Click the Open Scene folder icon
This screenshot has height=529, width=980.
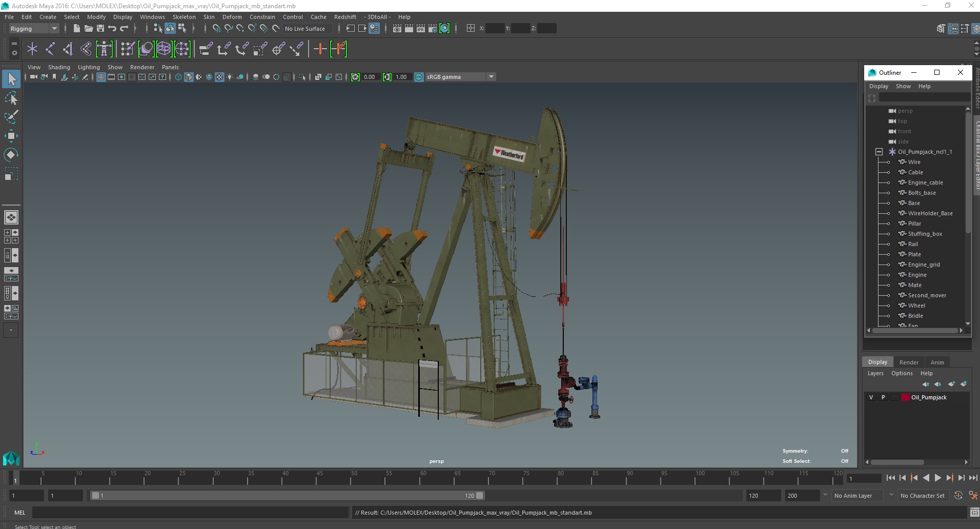(x=88, y=29)
